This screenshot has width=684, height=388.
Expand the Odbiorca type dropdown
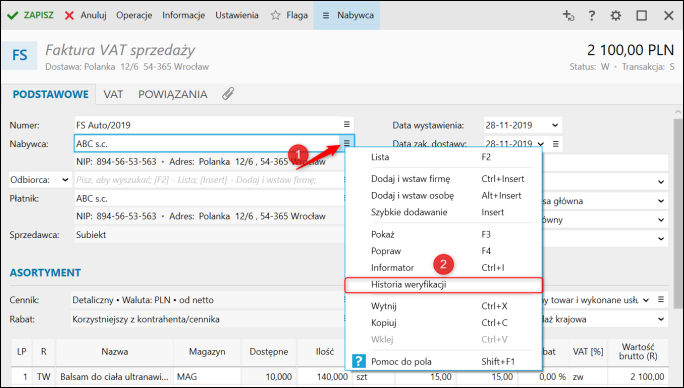(x=65, y=180)
